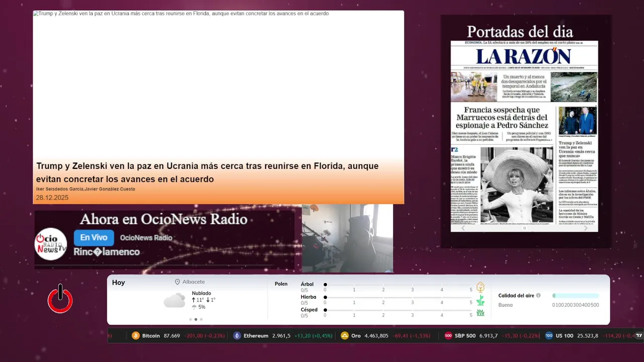Image resolution: width=644 pixels, height=362 pixels.
Task: Click the Oro label in the ticker
Action: (356, 335)
